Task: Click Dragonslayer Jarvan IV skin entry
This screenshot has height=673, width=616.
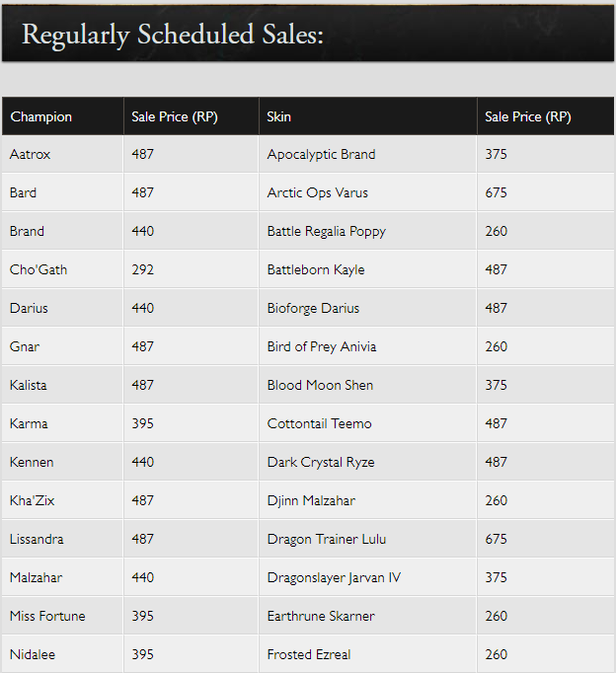Action: (x=334, y=577)
